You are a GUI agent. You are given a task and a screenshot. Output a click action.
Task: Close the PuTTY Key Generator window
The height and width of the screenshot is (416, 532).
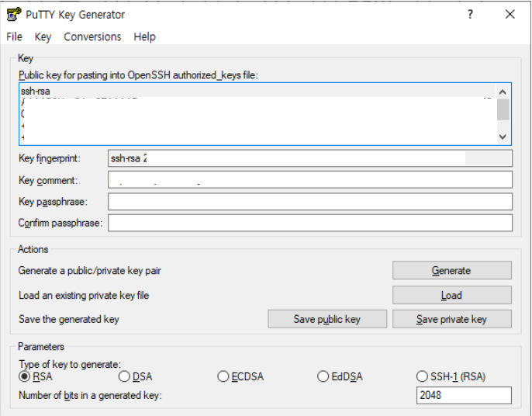tap(510, 15)
